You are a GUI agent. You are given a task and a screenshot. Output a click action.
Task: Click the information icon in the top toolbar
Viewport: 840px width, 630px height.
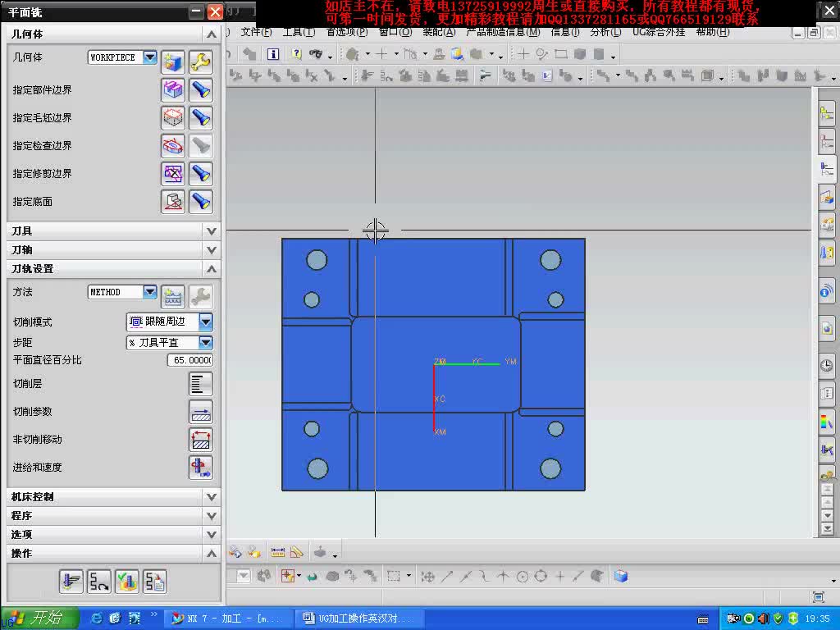pyautogui.click(x=273, y=54)
